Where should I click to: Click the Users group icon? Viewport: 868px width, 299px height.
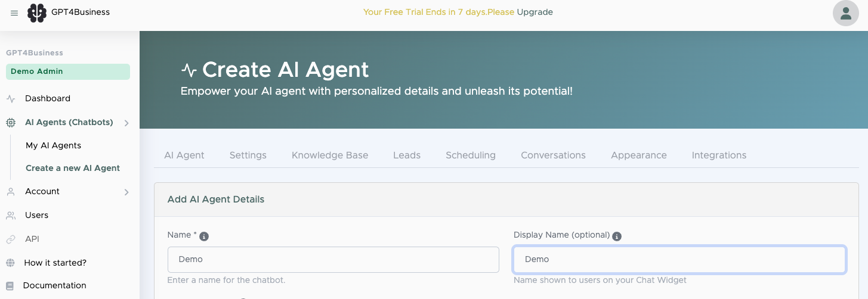click(11, 216)
